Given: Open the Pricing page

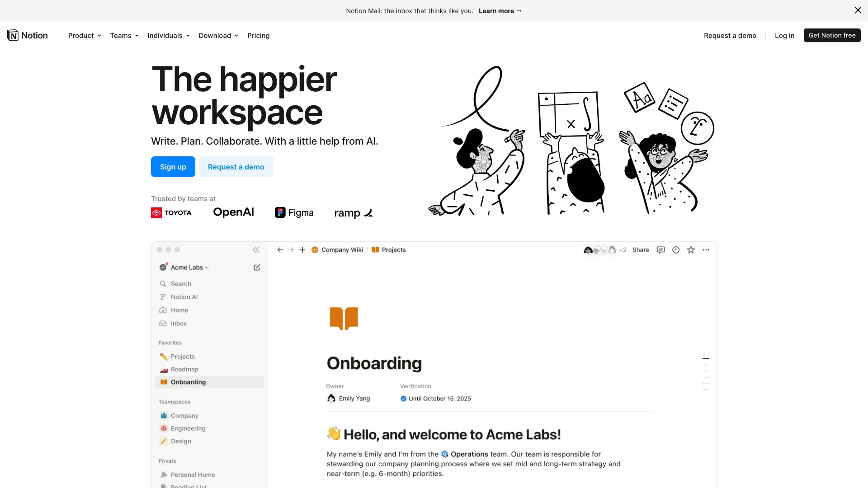Looking at the screenshot, I should (x=259, y=36).
